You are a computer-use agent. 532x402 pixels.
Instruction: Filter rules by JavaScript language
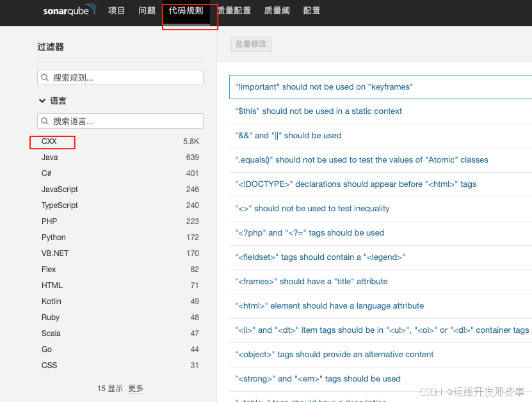coord(60,189)
